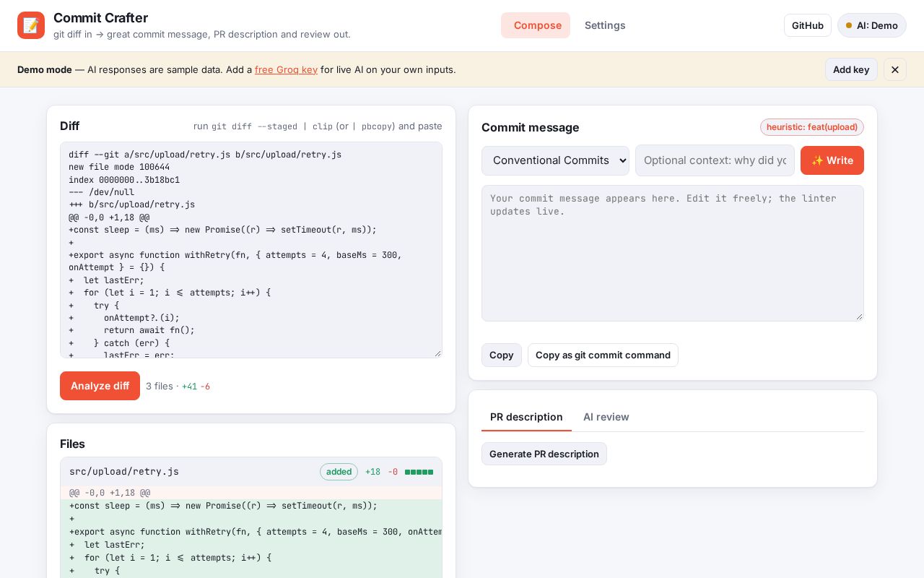Click the src/upload/retry.js file header
The width and height of the screenshot is (924, 578).
tap(251, 472)
